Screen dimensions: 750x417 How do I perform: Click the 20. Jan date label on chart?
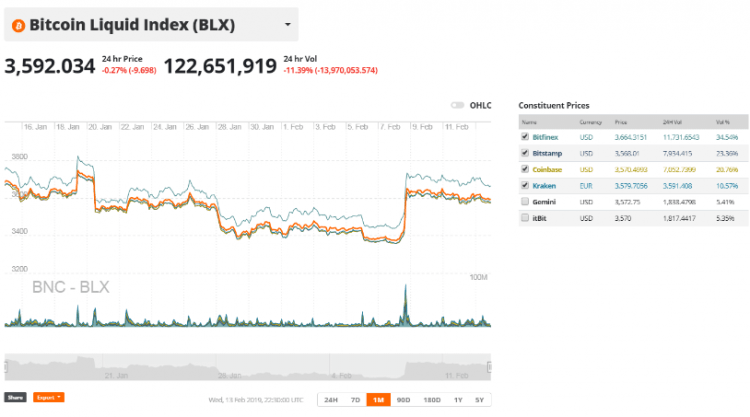(100, 127)
